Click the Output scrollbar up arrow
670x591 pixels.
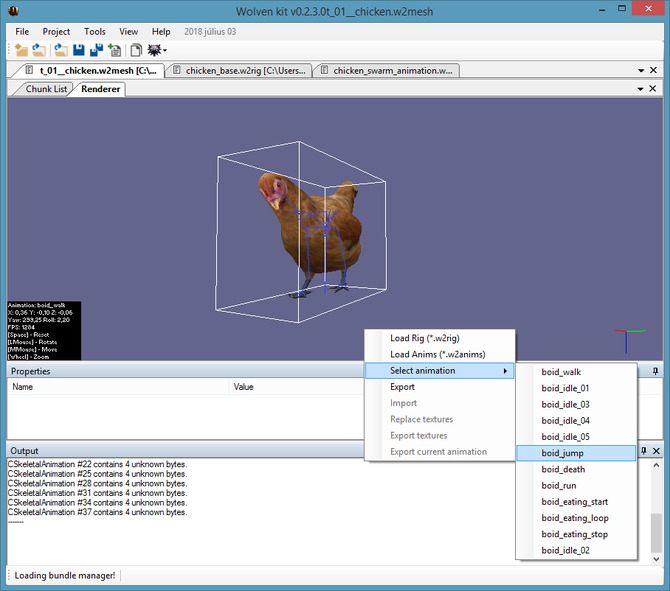coord(656,465)
